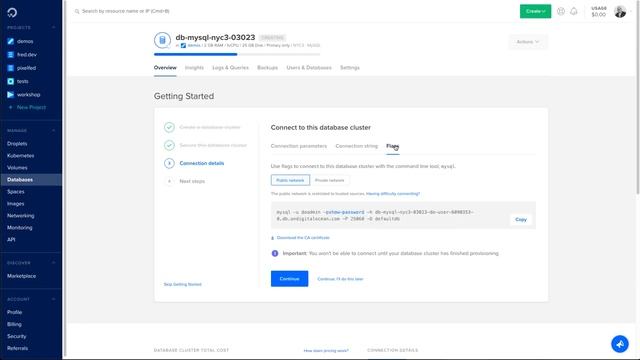The height and width of the screenshot is (360, 640).
Task: Go to Kubernetes in sidebar
Action: pos(20,156)
